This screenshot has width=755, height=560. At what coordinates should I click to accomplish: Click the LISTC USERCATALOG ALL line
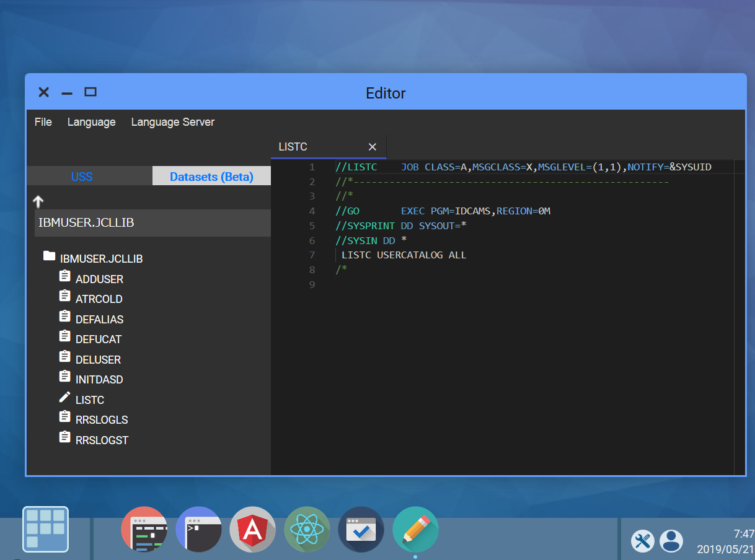click(404, 255)
